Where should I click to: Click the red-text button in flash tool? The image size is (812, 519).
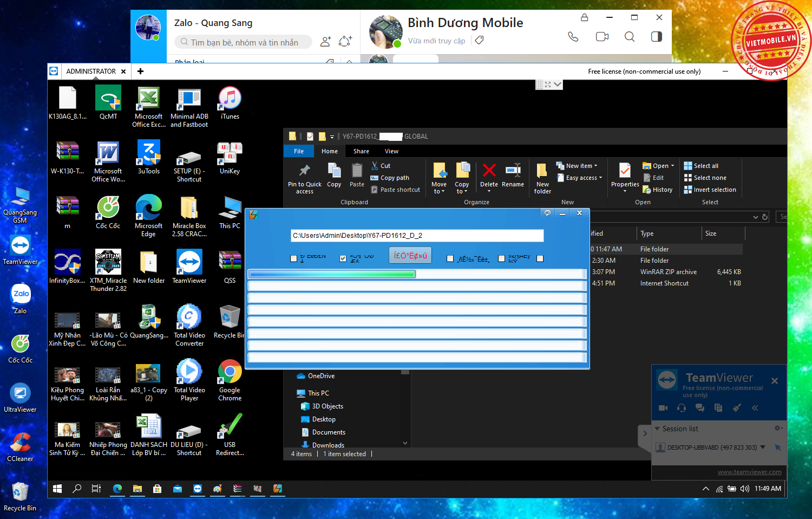(x=410, y=256)
